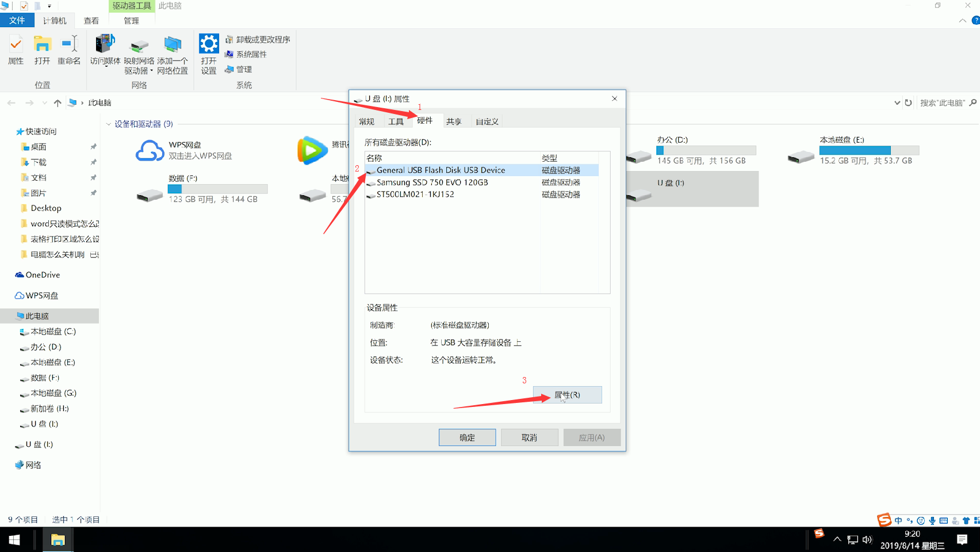Click the 打开 Open ribbon icon
This screenshot has width=980, height=552.
coord(42,50)
